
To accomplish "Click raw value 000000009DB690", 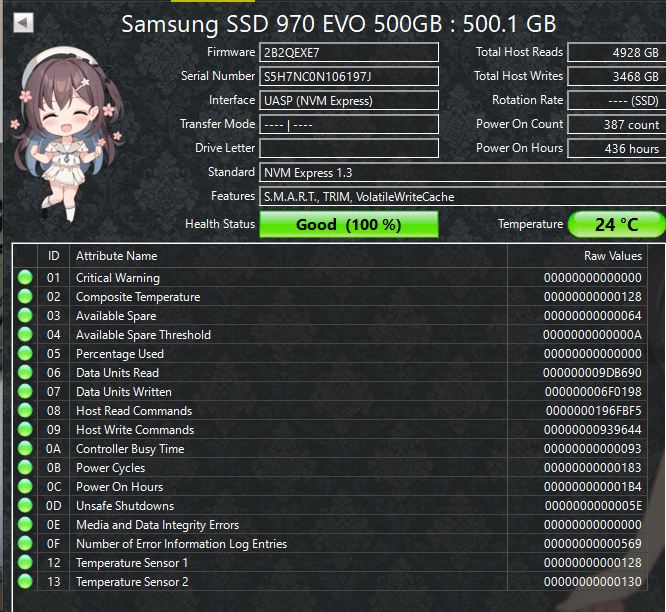I will 592,373.
